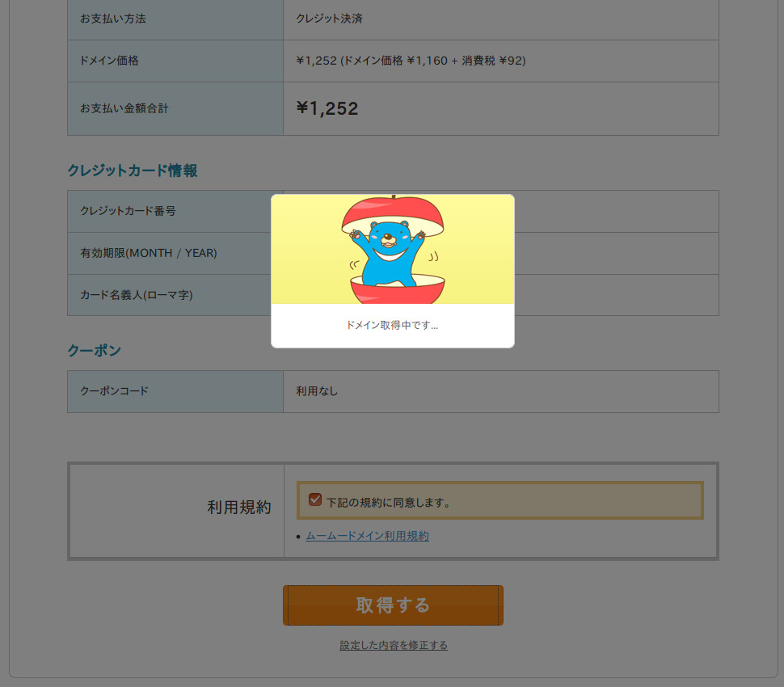Click the orange 取得する button
This screenshot has width=784, height=687.
393,605
